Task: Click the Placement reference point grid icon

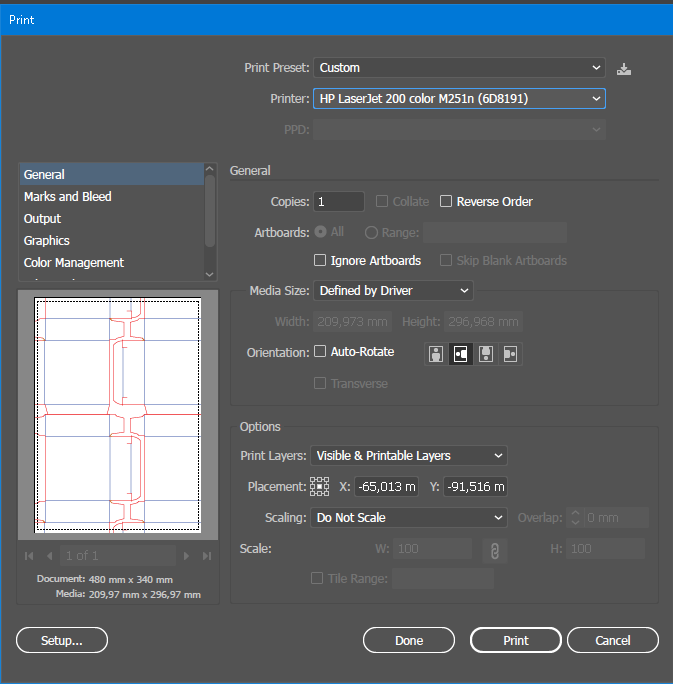Action: (320, 487)
